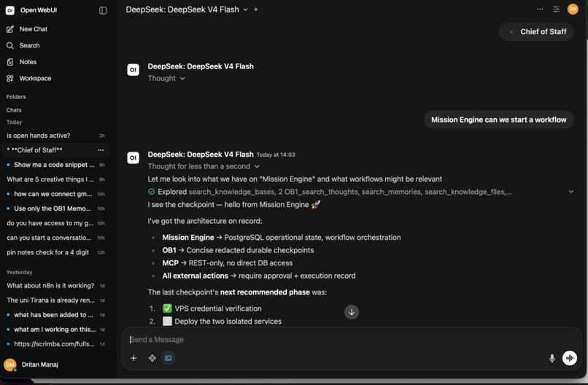Toggle the code interpreter terminal icon
The width and height of the screenshot is (588, 385).
(x=169, y=358)
